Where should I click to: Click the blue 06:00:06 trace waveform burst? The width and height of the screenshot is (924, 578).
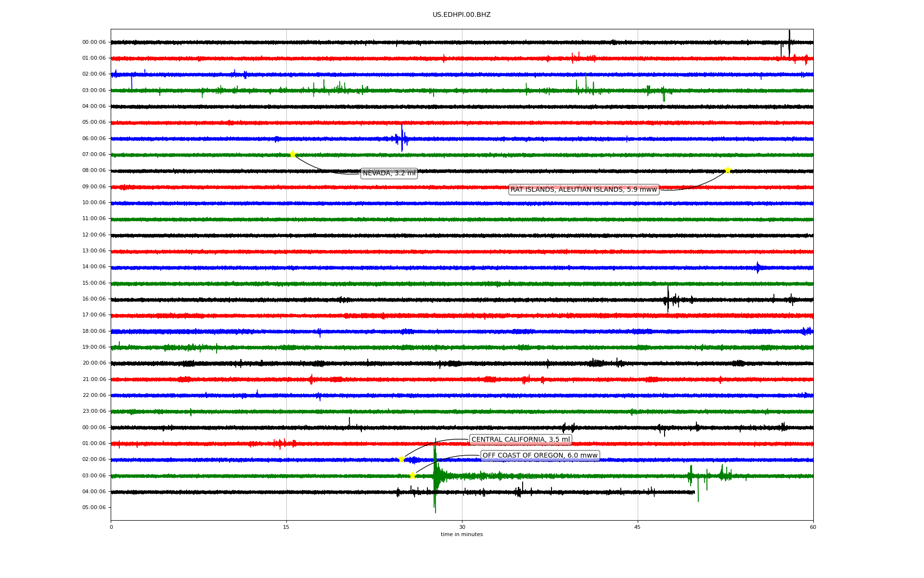402,139
